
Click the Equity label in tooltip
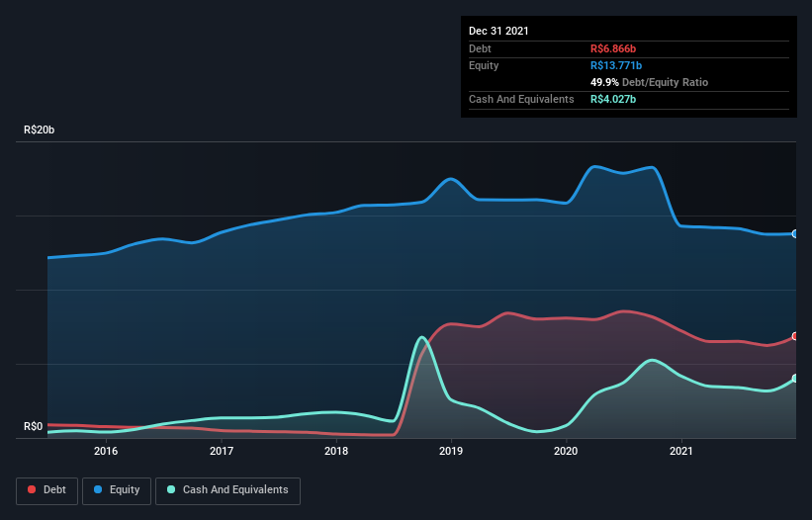click(x=484, y=65)
